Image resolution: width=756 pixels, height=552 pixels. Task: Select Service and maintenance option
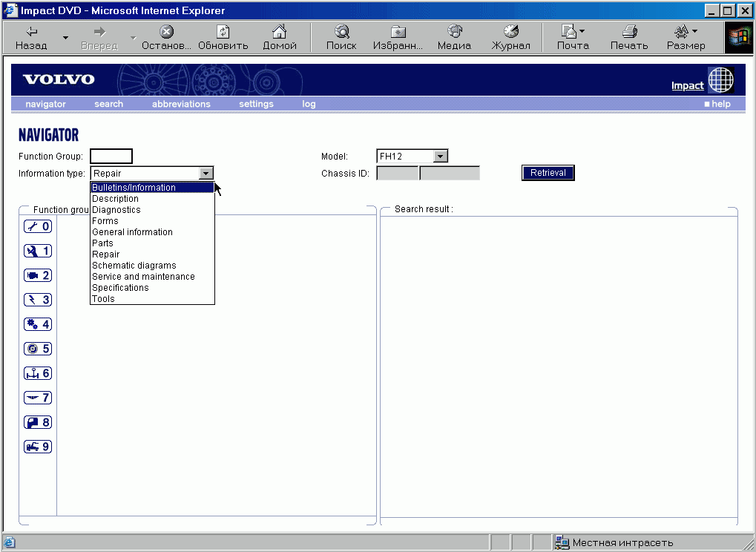tap(152, 276)
